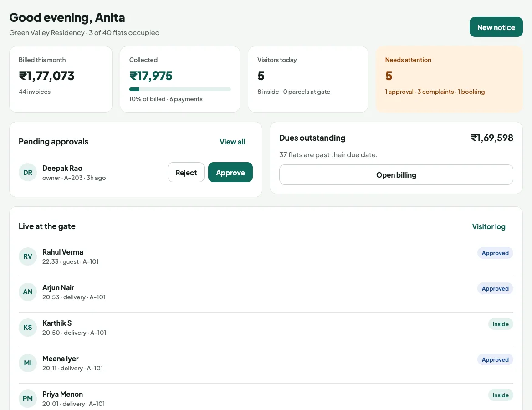The height and width of the screenshot is (410, 532).
Task: Click the 'Good evening, Anita' heading
Action: 67,18
